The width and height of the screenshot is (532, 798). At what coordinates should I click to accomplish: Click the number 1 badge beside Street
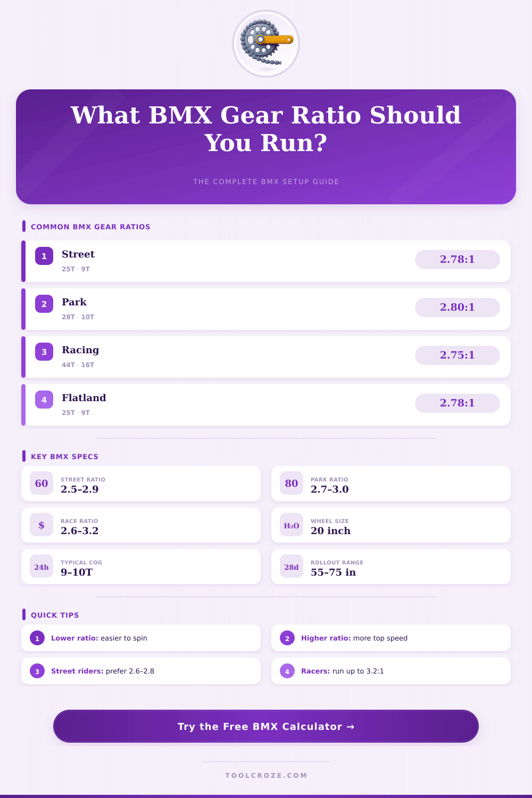point(44,256)
